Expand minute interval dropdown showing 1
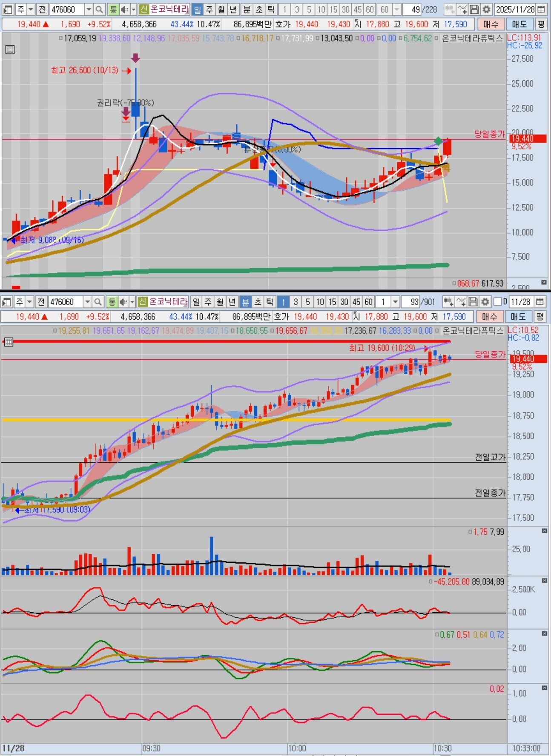Screen dimensions: 551x756 pos(395,302)
